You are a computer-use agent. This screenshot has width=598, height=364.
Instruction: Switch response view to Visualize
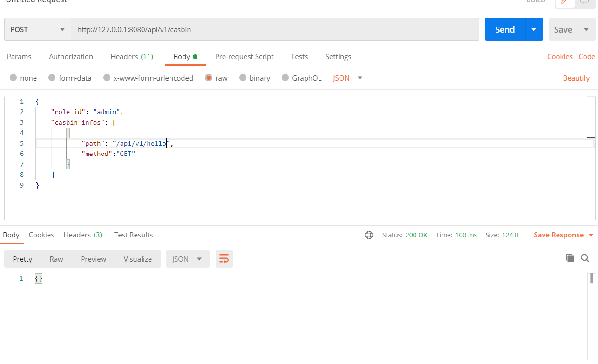pyautogui.click(x=137, y=259)
